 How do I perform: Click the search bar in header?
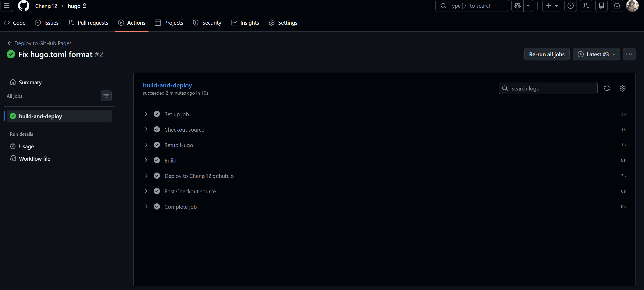(472, 6)
